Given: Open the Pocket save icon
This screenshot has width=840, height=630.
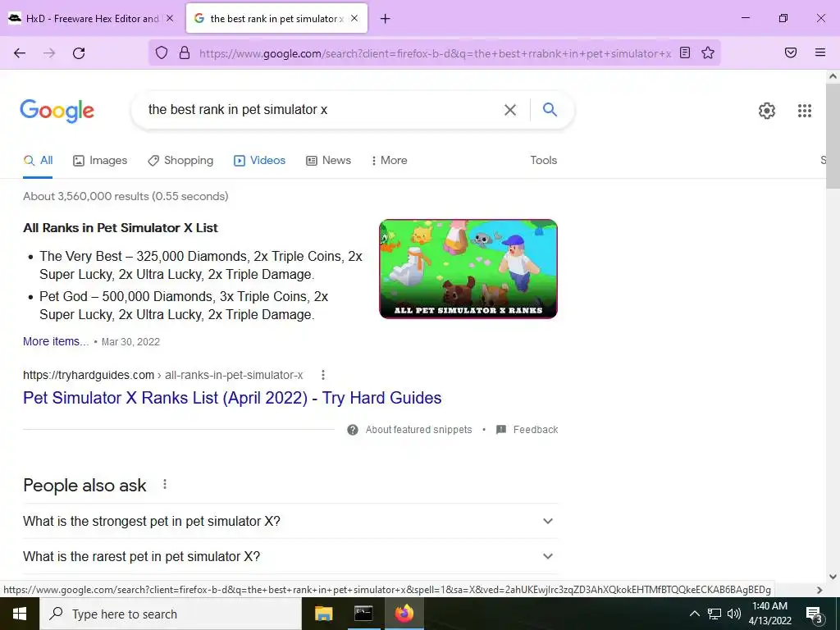Looking at the screenshot, I should coord(791,52).
